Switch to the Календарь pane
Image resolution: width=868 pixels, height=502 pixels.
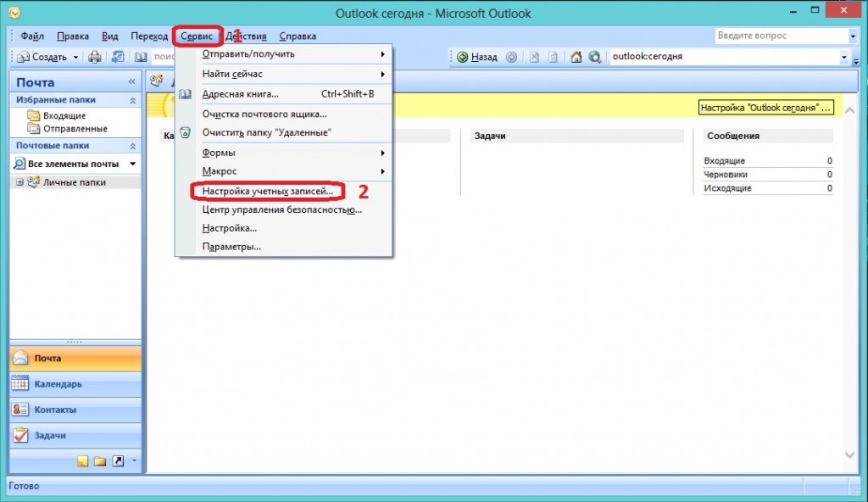pos(75,384)
